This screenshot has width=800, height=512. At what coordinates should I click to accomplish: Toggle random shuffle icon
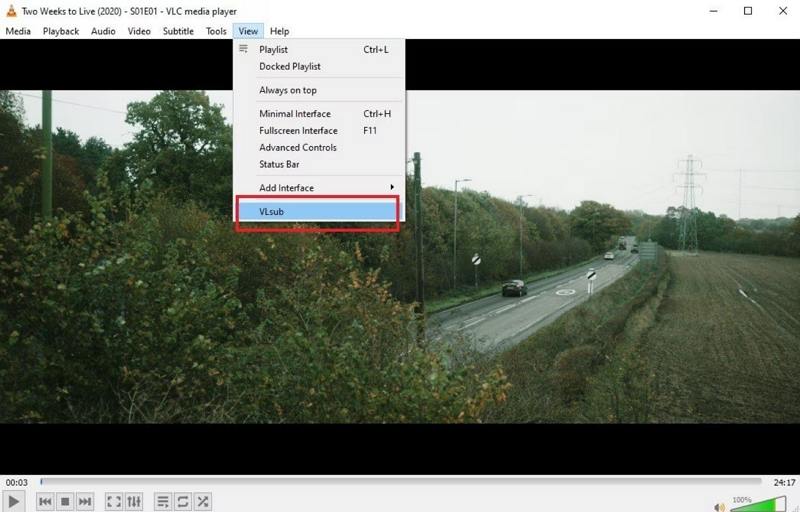coord(203,502)
